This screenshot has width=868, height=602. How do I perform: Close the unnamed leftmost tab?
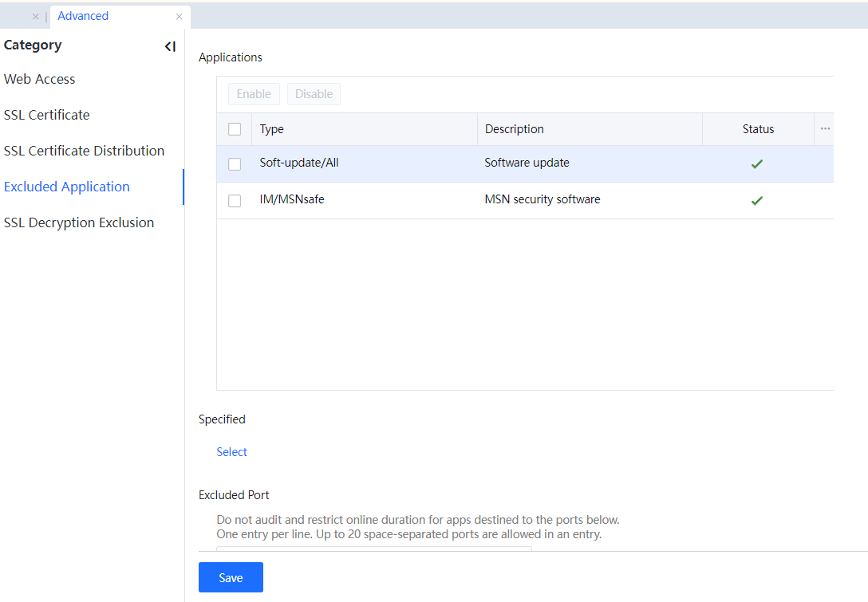point(35,17)
